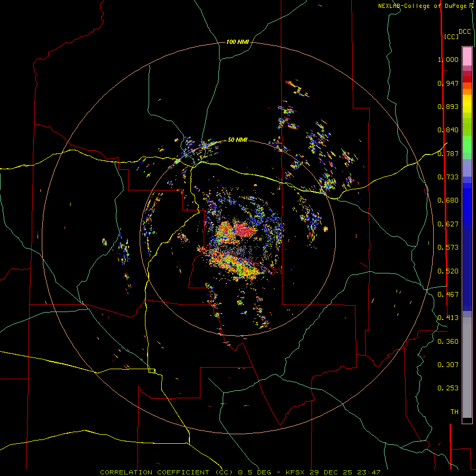
Task: Click the 50 NMI range ring label
Action: (x=237, y=140)
